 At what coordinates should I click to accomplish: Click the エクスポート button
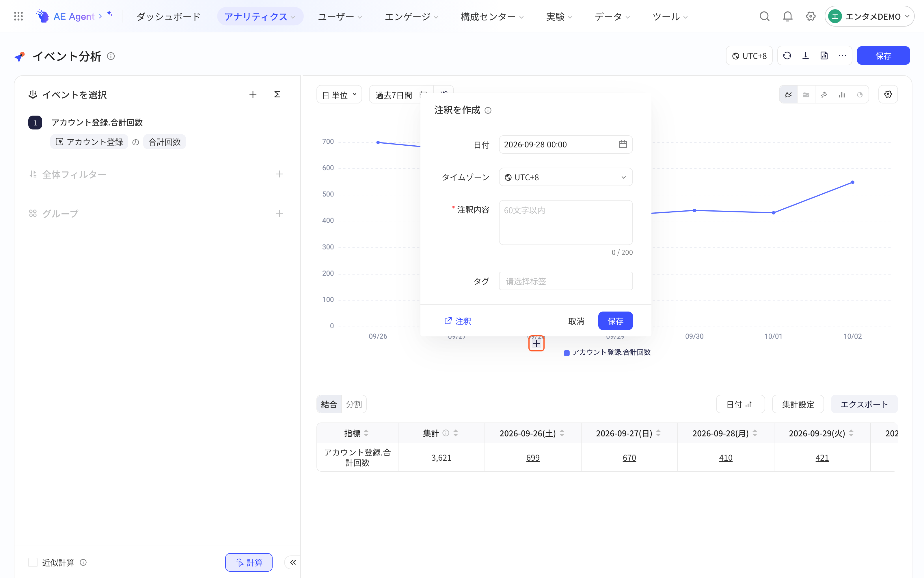(x=864, y=404)
